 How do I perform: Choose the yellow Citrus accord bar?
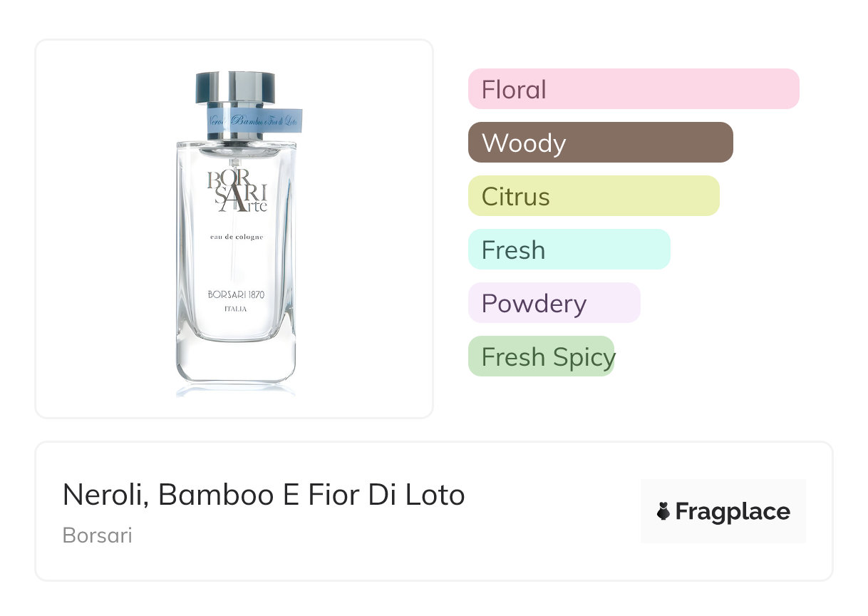pos(593,196)
